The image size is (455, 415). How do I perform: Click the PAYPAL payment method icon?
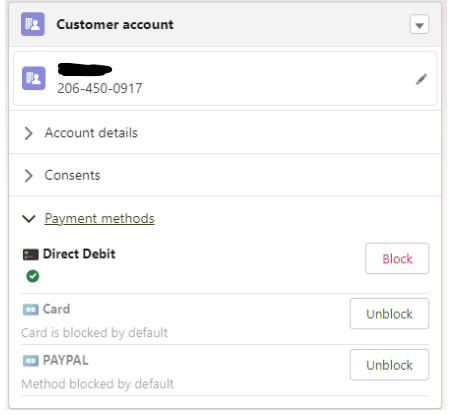pos(31,361)
